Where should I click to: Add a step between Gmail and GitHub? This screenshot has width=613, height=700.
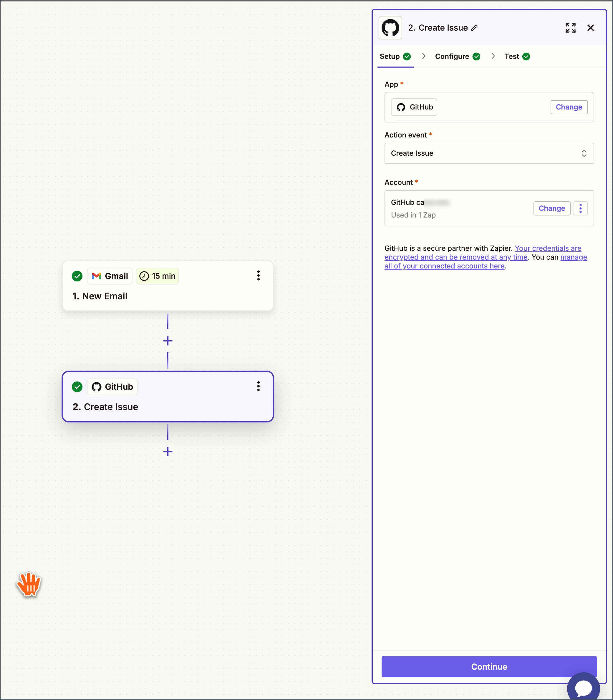(168, 341)
